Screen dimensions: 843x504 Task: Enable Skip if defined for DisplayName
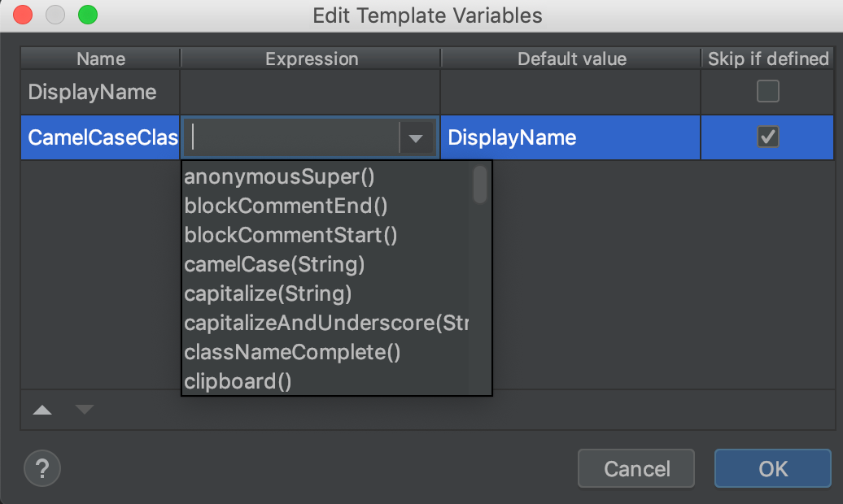coord(768,91)
